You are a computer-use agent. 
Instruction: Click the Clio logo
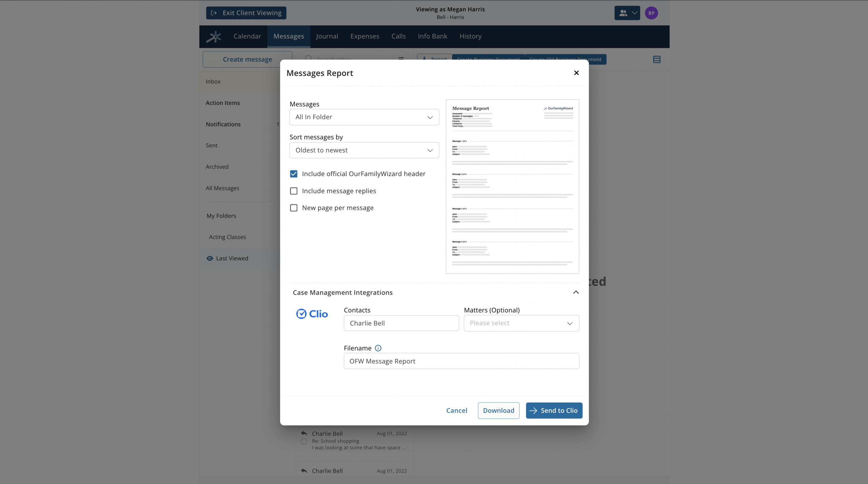point(312,314)
